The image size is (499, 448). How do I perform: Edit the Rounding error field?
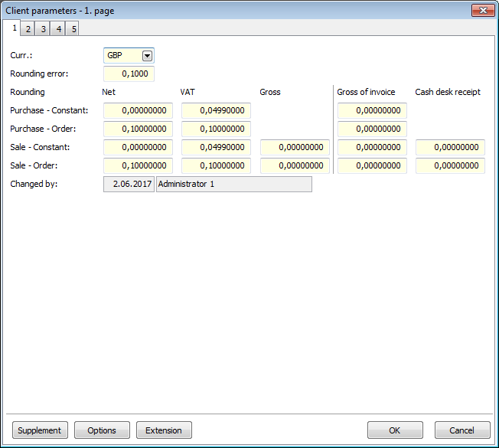(129, 74)
